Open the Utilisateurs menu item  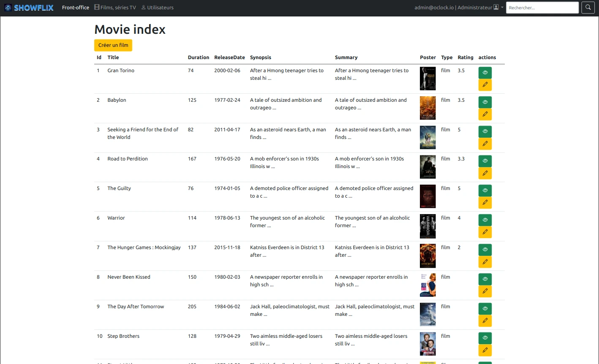(x=157, y=8)
